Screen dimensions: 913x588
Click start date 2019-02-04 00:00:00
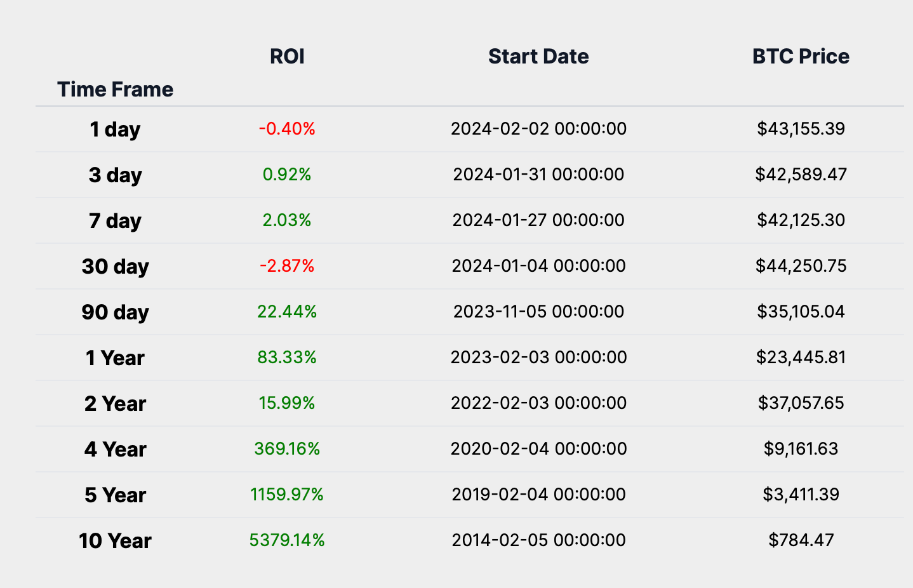pos(538,495)
